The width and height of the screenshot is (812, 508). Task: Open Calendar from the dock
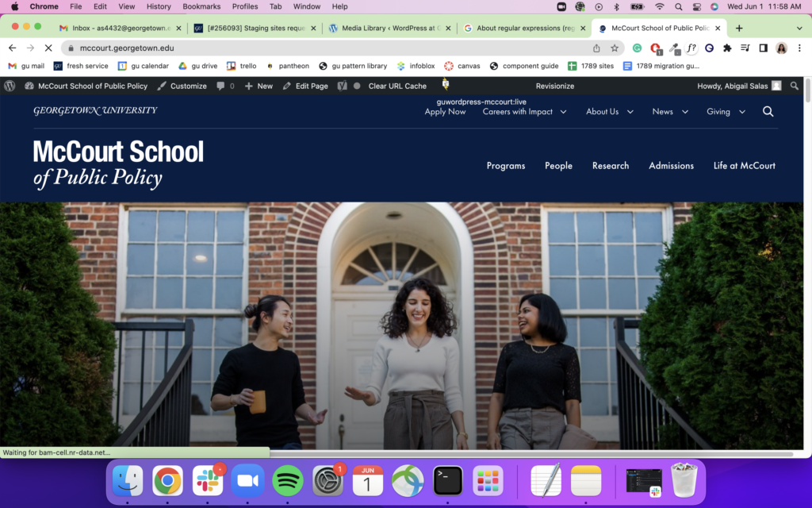pyautogui.click(x=368, y=480)
